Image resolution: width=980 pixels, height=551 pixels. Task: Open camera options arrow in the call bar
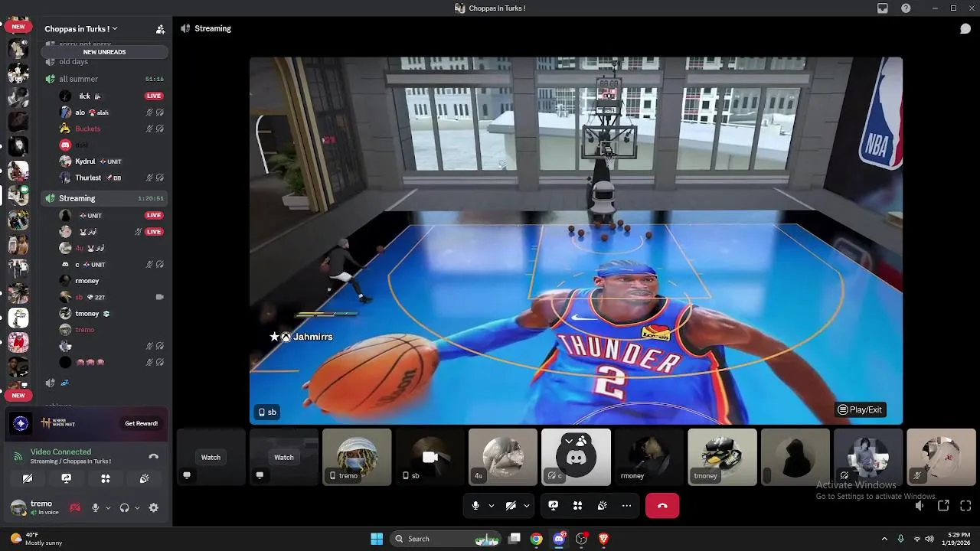coord(527,506)
